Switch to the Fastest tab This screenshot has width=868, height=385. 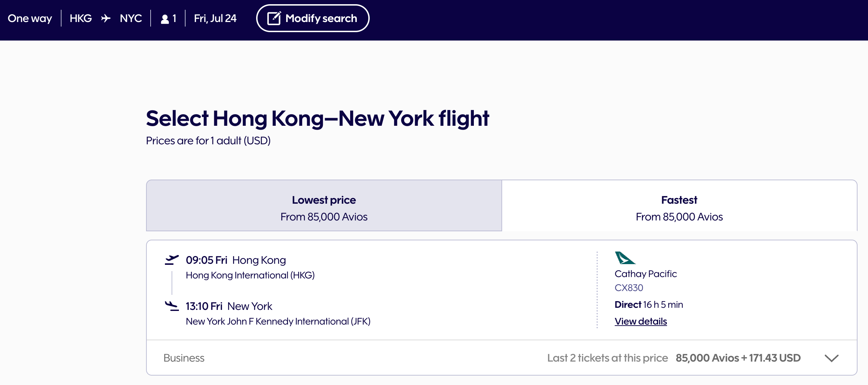point(679,206)
